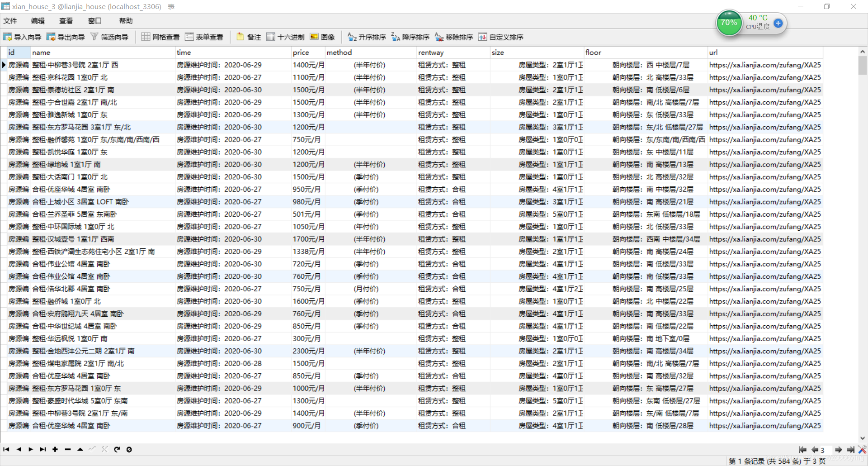Screen dimensions: 868x466
Task: Click the 图像 image toolbar button
Action: [322, 37]
